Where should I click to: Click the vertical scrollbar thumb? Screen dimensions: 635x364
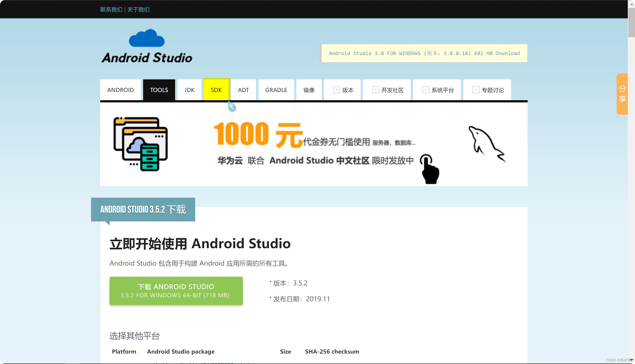(631, 22)
